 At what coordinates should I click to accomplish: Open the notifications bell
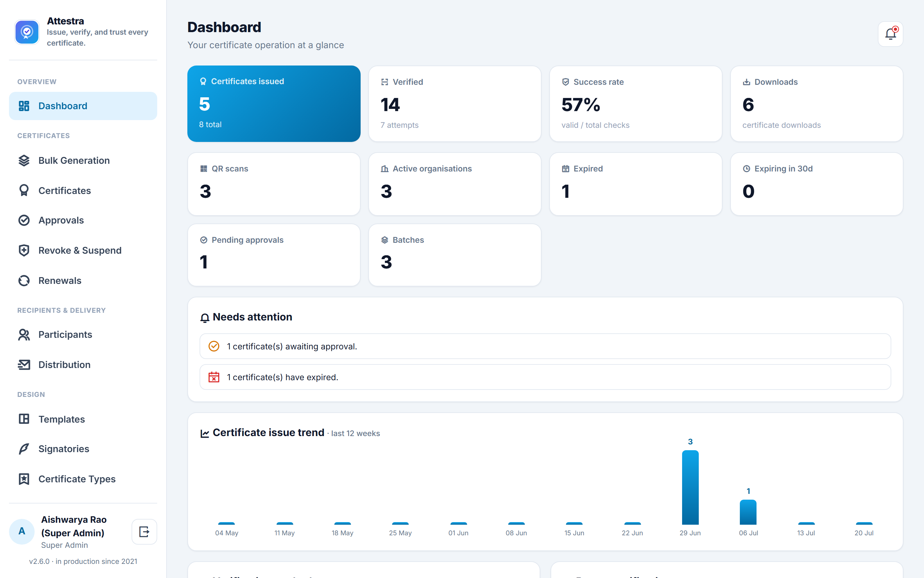[890, 34]
